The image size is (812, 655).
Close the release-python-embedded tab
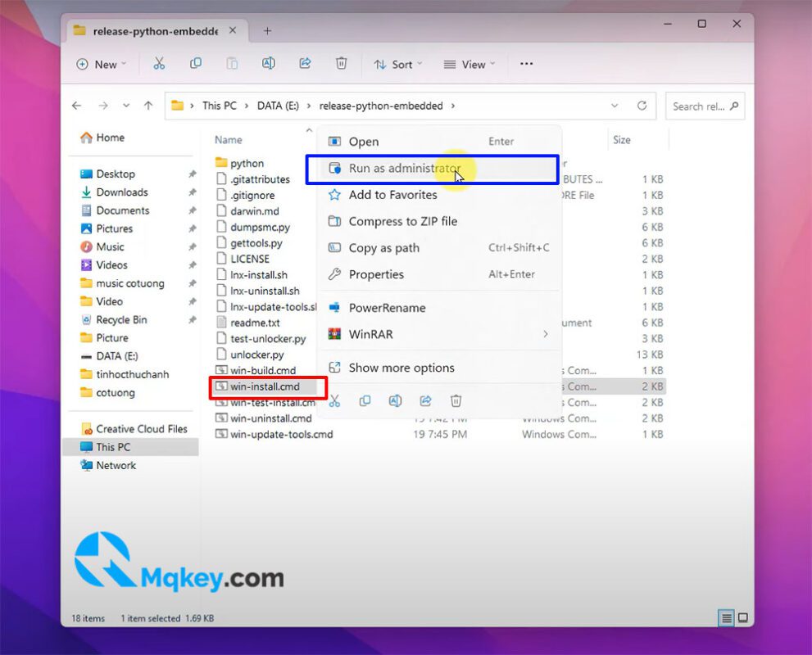coord(233,30)
